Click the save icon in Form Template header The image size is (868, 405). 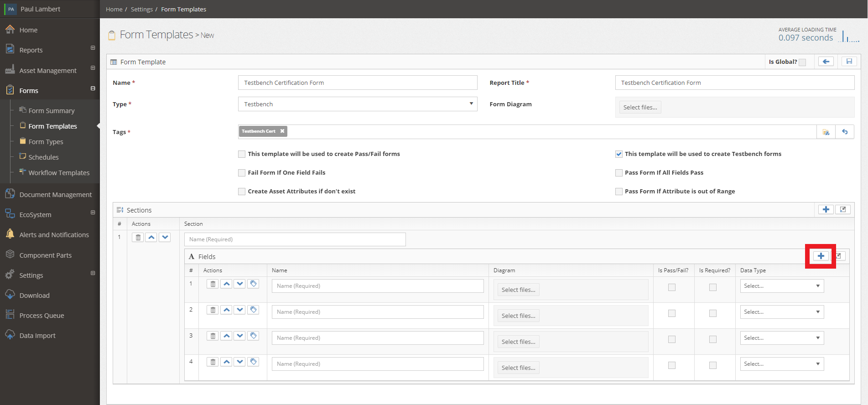click(x=849, y=62)
